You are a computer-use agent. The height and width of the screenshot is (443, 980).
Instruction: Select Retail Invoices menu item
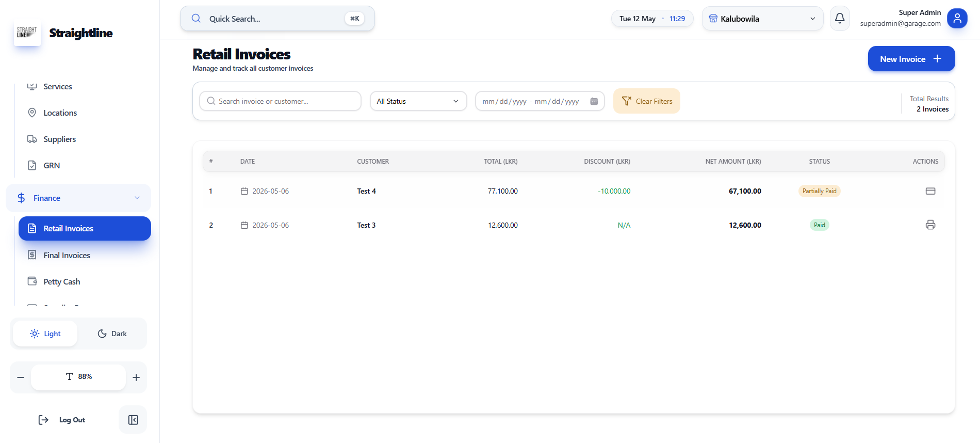tap(85, 228)
